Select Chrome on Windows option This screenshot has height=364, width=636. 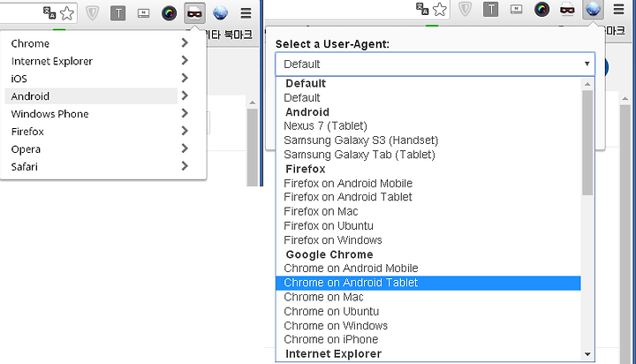pos(428,326)
